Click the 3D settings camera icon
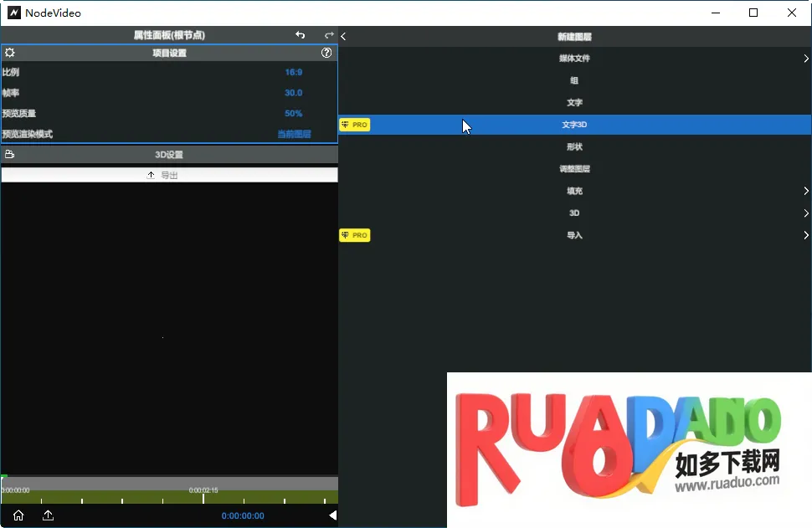 pyautogui.click(x=10, y=155)
